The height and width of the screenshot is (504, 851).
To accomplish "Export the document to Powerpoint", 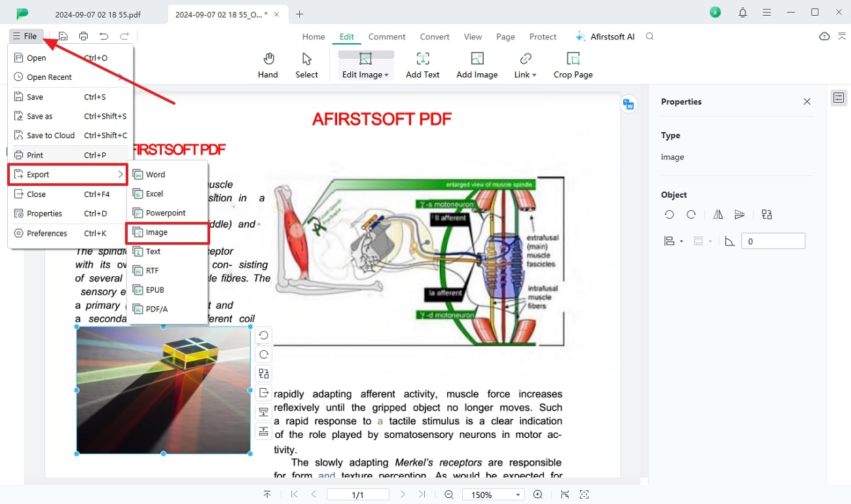I will click(x=167, y=213).
